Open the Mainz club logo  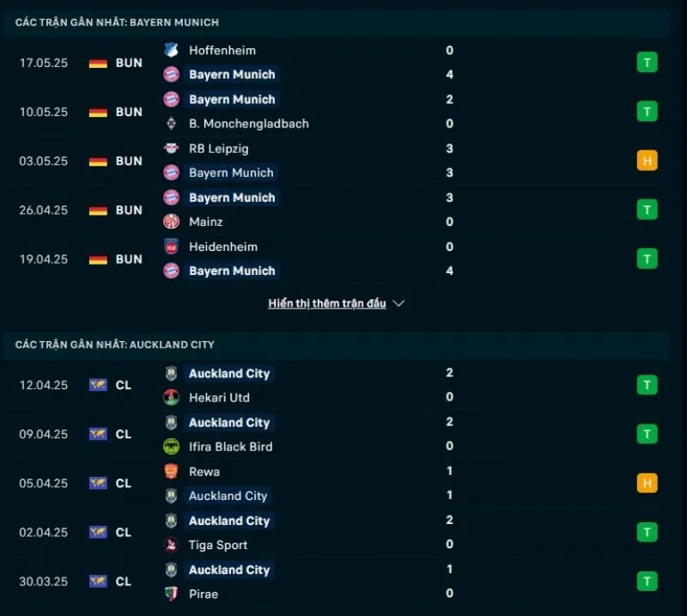tap(171, 222)
